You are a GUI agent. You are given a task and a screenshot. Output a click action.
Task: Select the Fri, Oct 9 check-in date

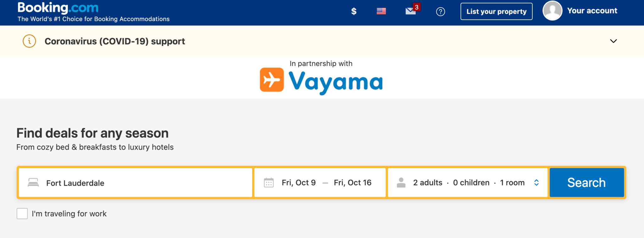point(298,183)
